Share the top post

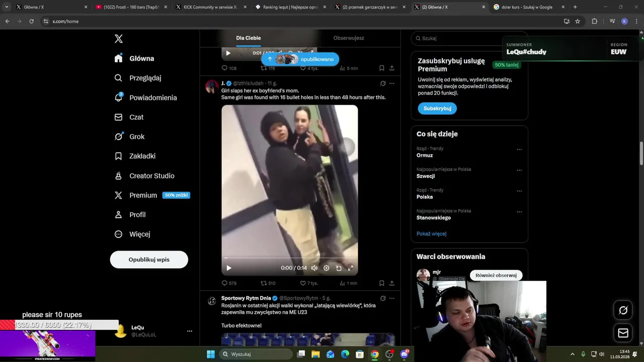point(392,68)
